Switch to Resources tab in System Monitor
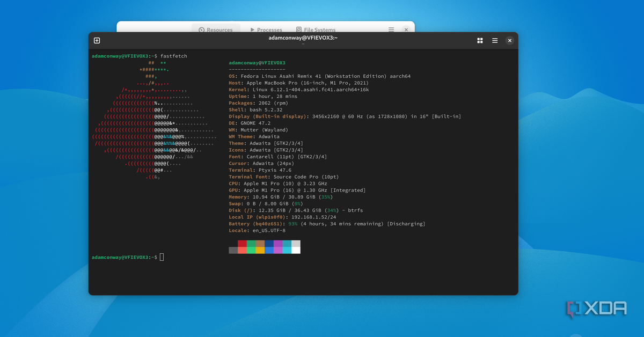 [215, 30]
